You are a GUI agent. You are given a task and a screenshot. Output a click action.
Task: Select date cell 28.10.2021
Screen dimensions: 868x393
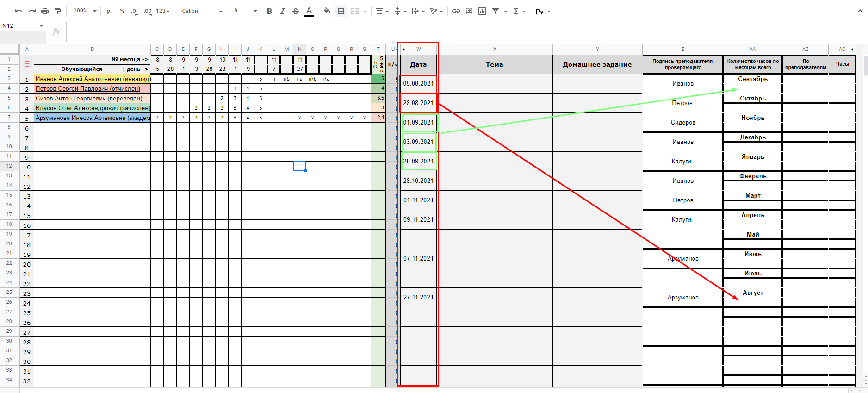(418, 181)
